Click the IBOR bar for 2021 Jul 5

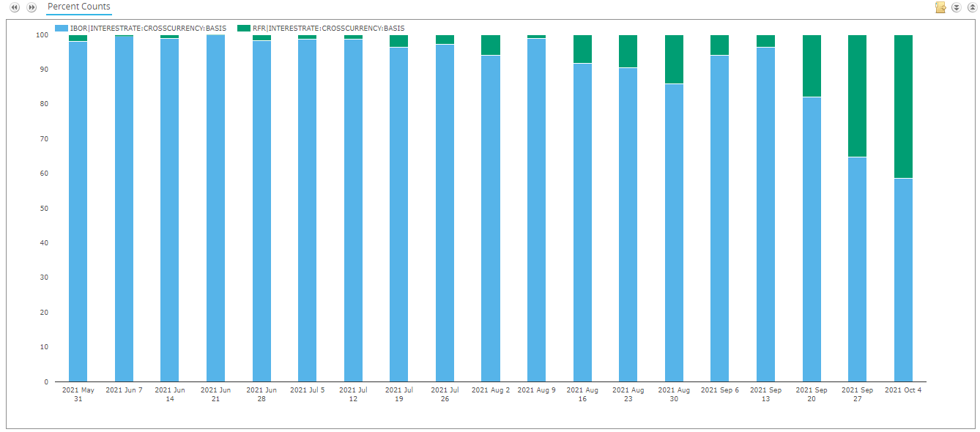pyautogui.click(x=307, y=210)
